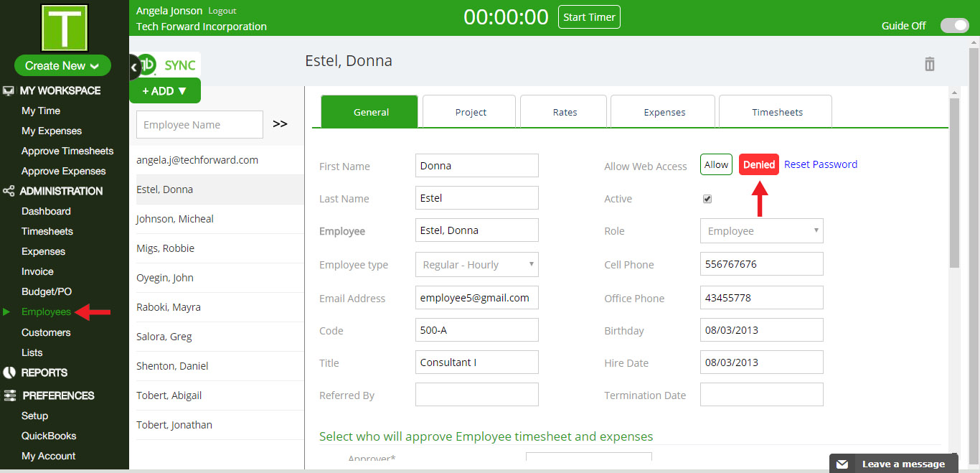Click the Title field

[477, 362]
